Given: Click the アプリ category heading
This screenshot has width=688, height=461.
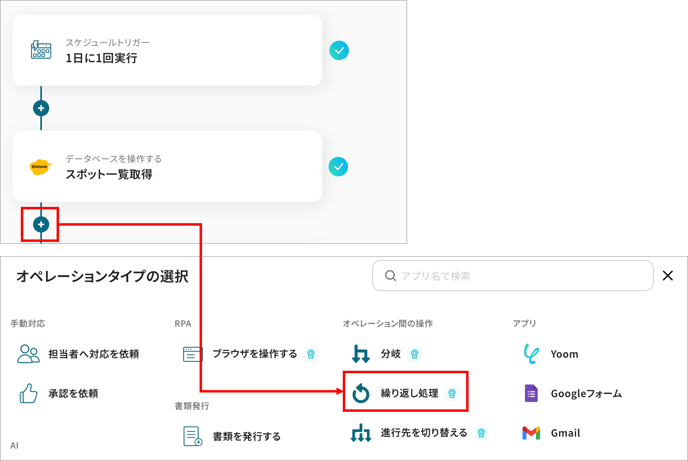Looking at the screenshot, I should point(524,323).
